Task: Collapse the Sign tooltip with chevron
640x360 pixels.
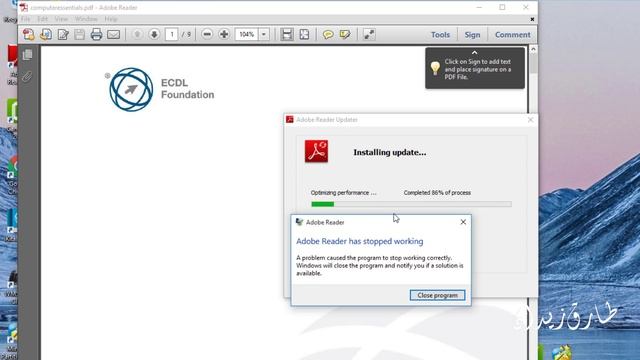Action: 474,53
